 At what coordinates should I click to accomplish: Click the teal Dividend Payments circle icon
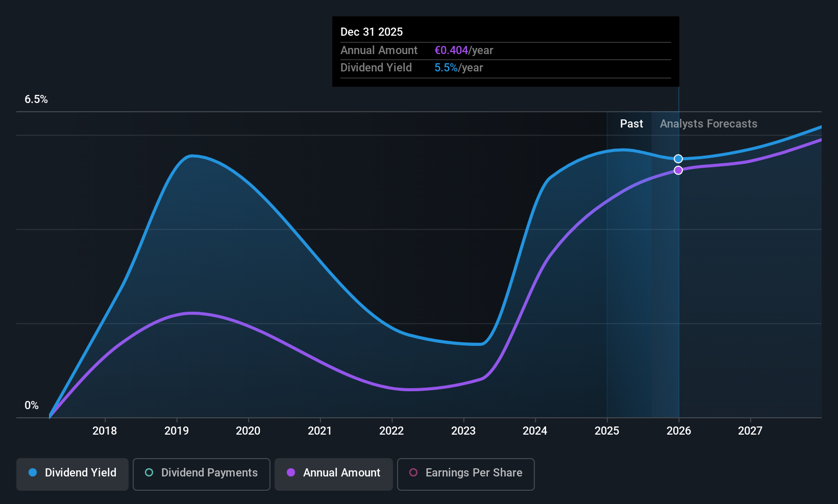[x=149, y=472]
